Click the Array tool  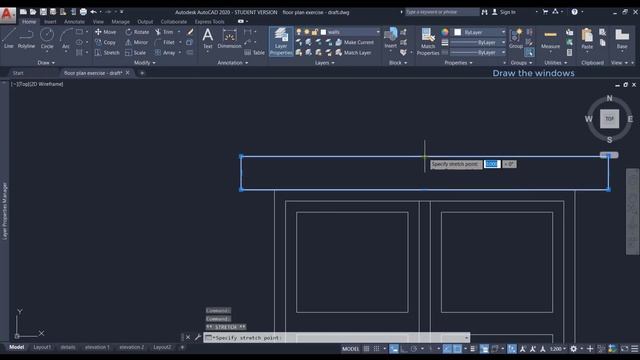(x=165, y=53)
